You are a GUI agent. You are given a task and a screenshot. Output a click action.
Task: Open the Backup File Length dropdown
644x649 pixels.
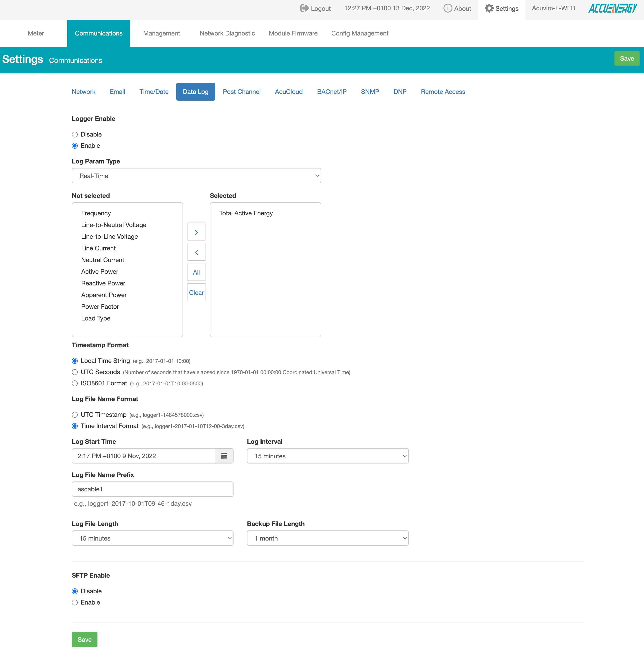point(328,538)
